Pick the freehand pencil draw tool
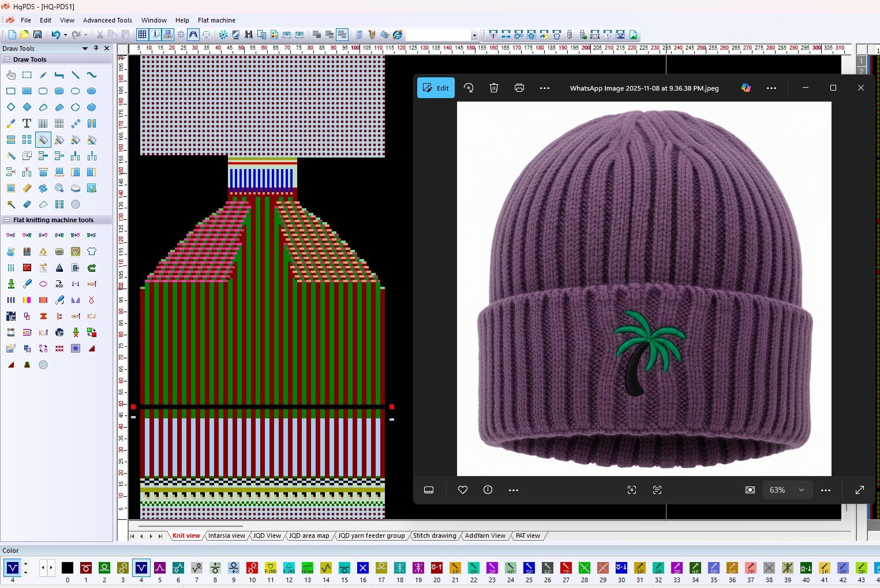Screen dimensions: 880x588 click(x=43, y=75)
